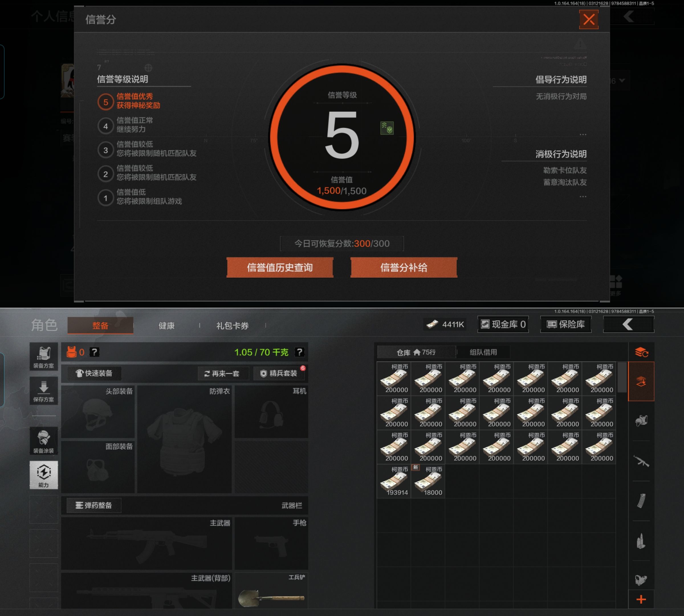Open the weapon sight attachments filter
Viewport: 684px width, 616px height.
tap(641, 580)
